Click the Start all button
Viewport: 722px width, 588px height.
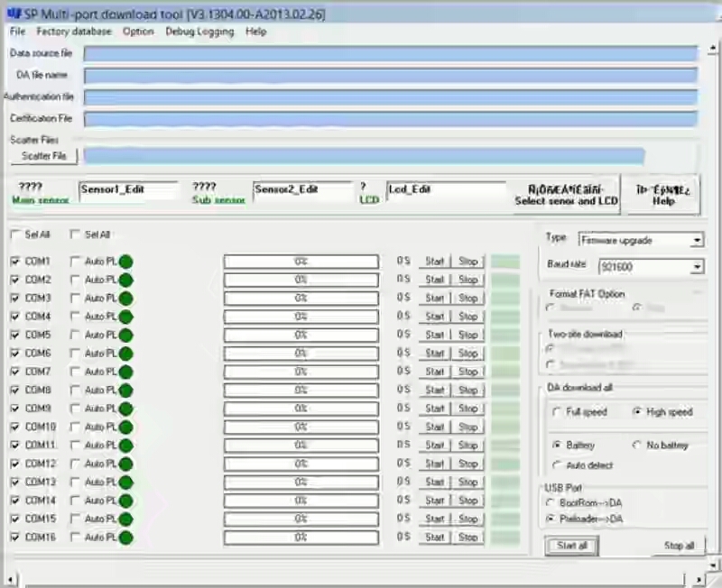(x=571, y=545)
